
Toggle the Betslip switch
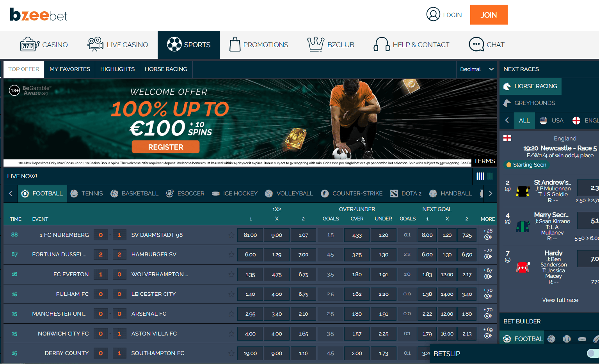[x=593, y=353]
